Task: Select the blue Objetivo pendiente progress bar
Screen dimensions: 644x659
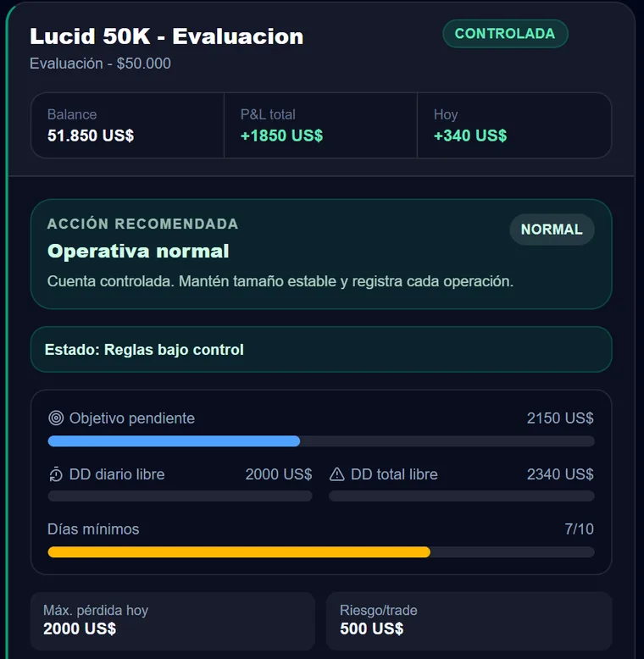Action: [321, 440]
